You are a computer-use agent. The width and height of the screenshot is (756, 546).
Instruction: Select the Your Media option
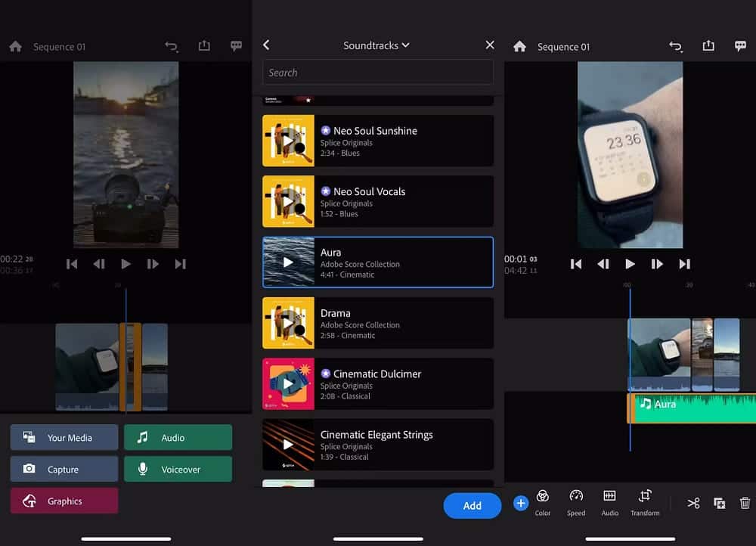pos(64,437)
